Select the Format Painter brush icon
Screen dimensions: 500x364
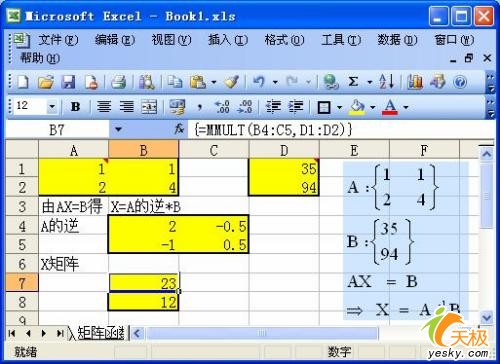(x=232, y=82)
